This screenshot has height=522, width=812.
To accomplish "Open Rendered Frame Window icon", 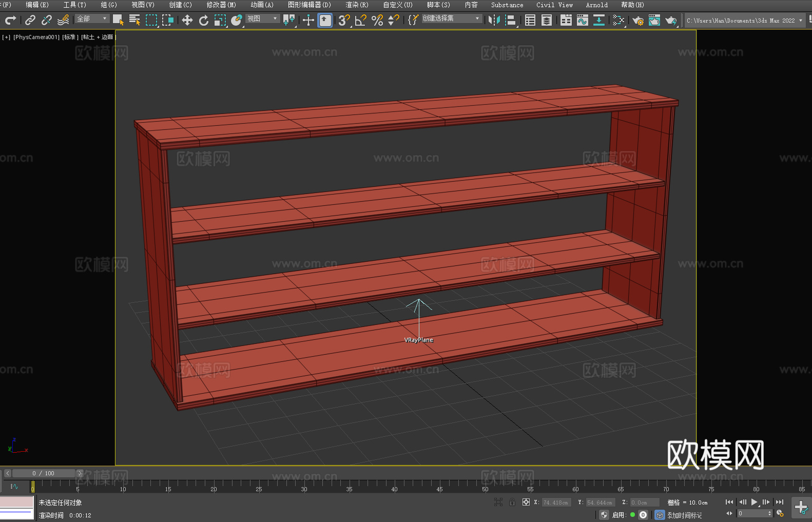I will pos(654,20).
